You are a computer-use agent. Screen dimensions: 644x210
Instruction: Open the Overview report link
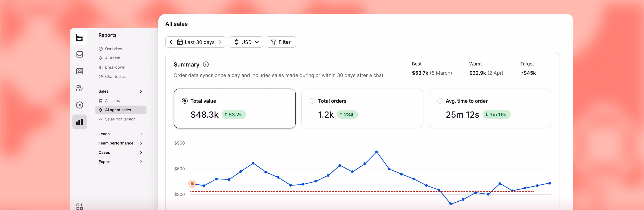pos(114,49)
